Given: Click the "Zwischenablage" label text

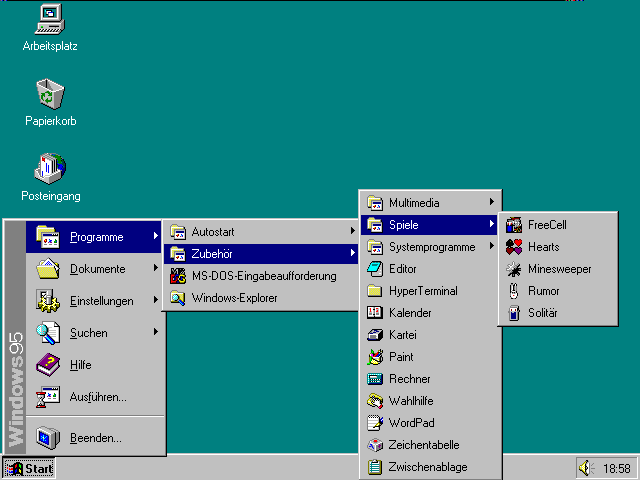Looking at the screenshot, I should (428, 467).
